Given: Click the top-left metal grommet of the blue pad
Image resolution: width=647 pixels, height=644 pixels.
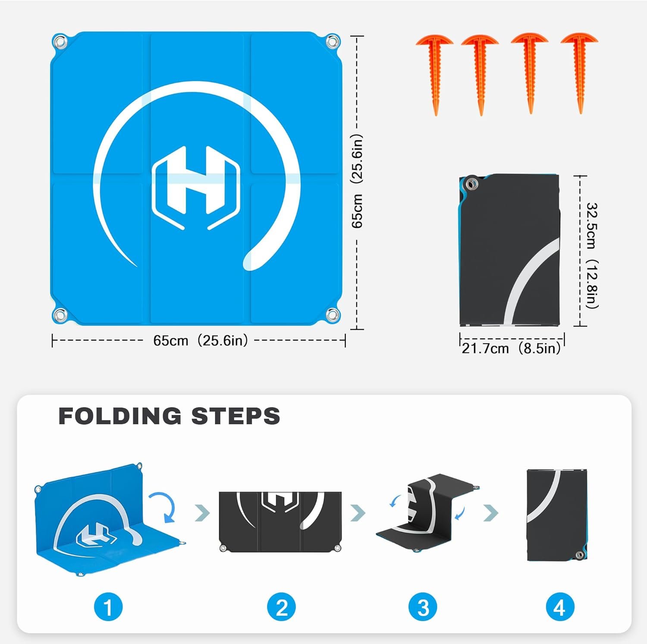Looking at the screenshot, I should click(x=60, y=42).
